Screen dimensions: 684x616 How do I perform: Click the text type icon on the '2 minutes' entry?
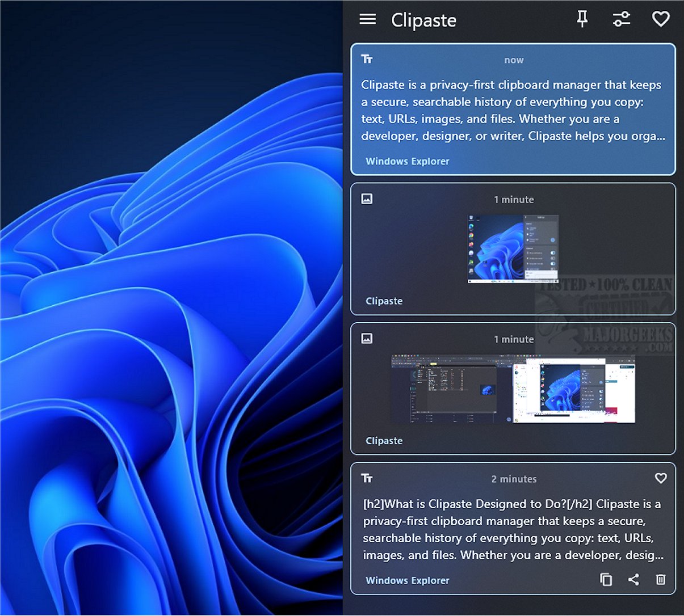367,478
